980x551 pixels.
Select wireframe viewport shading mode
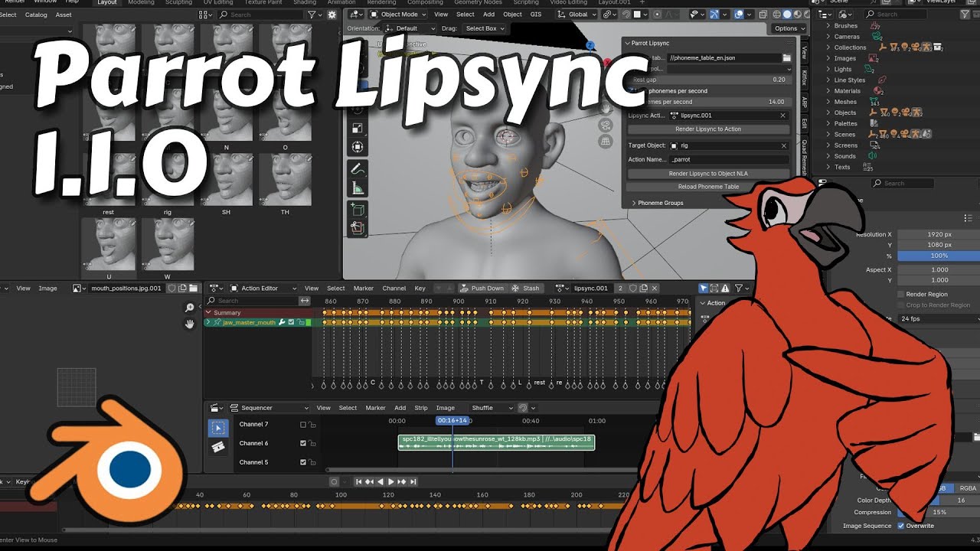coord(775,14)
